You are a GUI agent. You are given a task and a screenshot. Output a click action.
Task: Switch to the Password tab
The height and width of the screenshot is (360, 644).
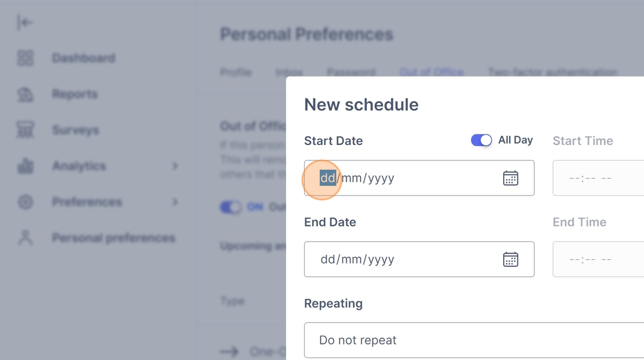pos(351,72)
